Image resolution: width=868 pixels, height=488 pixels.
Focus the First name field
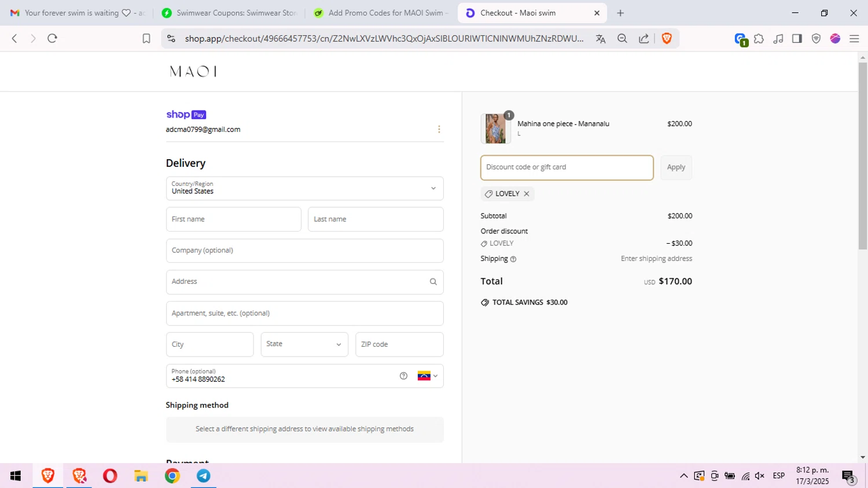point(234,219)
